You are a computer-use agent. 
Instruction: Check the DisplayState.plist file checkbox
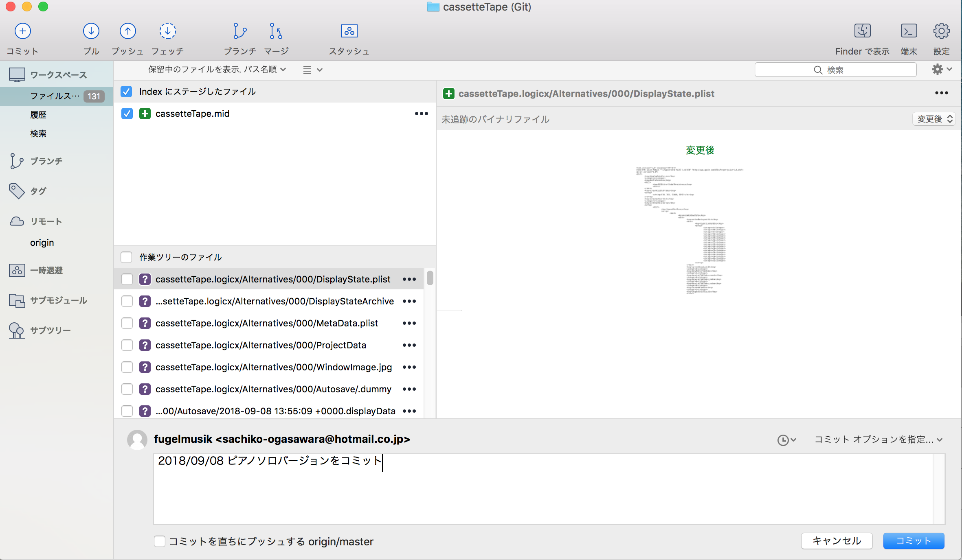click(x=127, y=279)
